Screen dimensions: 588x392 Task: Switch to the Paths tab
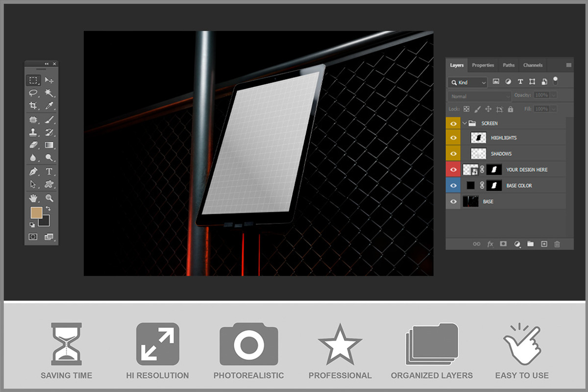point(509,65)
